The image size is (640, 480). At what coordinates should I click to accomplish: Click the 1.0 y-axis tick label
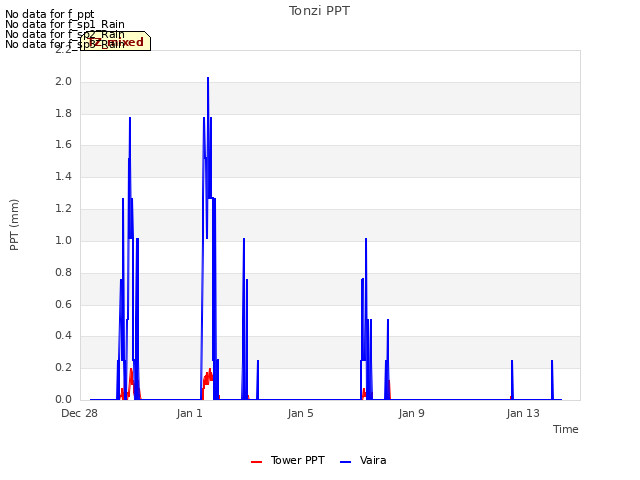tap(63, 240)
